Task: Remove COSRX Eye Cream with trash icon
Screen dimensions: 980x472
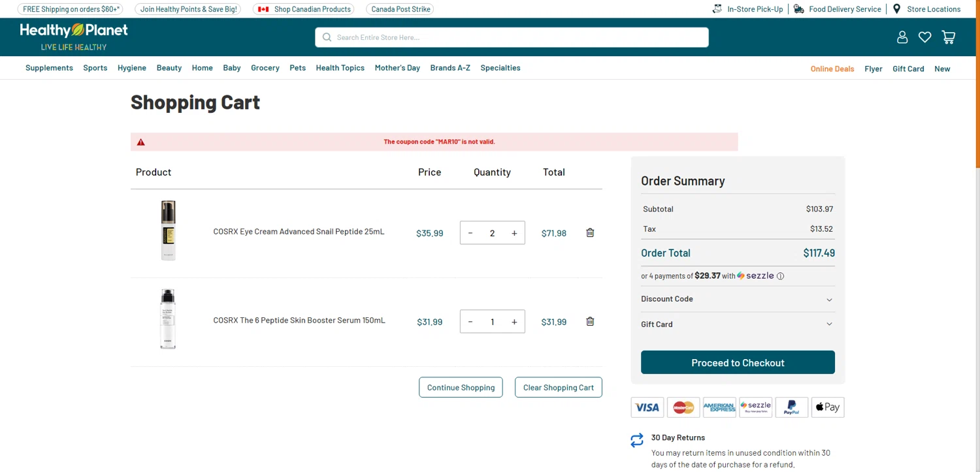Action: [x=590, y=232]
